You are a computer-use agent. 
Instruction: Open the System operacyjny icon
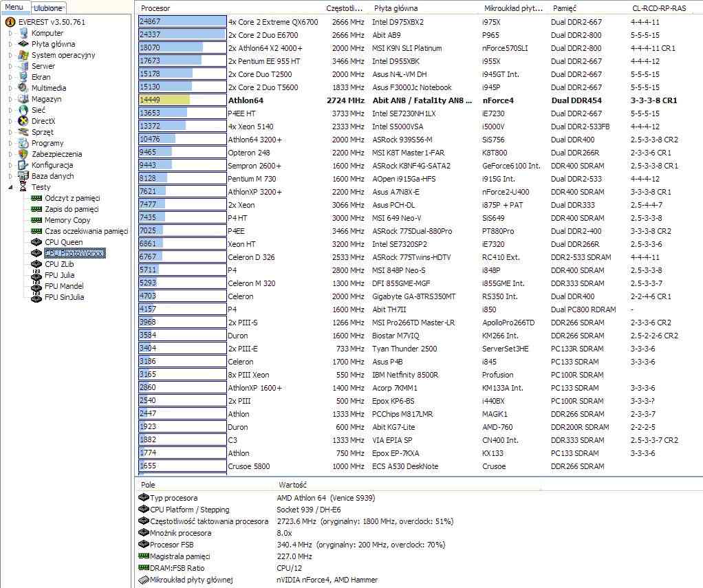[23, 55]
